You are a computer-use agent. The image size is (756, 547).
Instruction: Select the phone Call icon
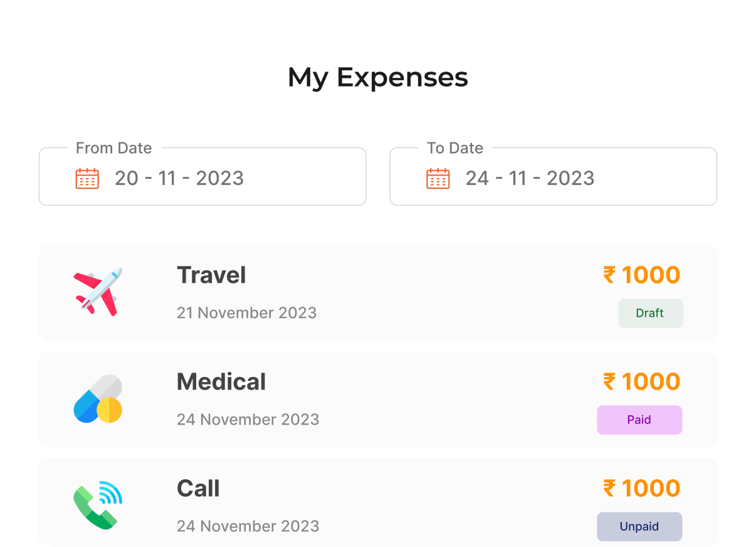[98, 505]
